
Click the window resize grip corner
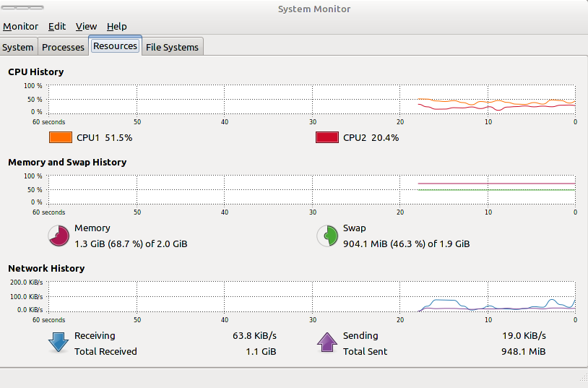pos(584,377)
